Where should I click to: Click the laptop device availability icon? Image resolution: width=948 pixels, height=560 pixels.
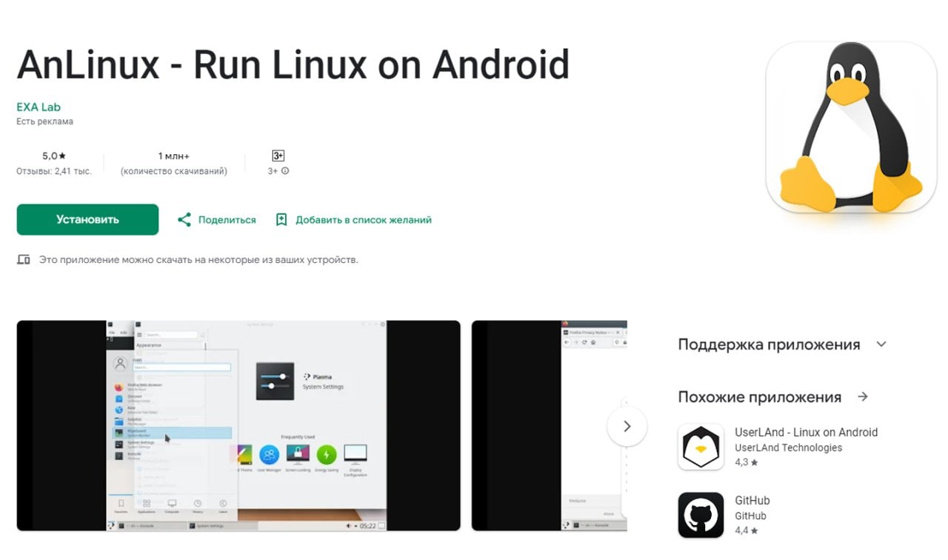click(23, 259)
